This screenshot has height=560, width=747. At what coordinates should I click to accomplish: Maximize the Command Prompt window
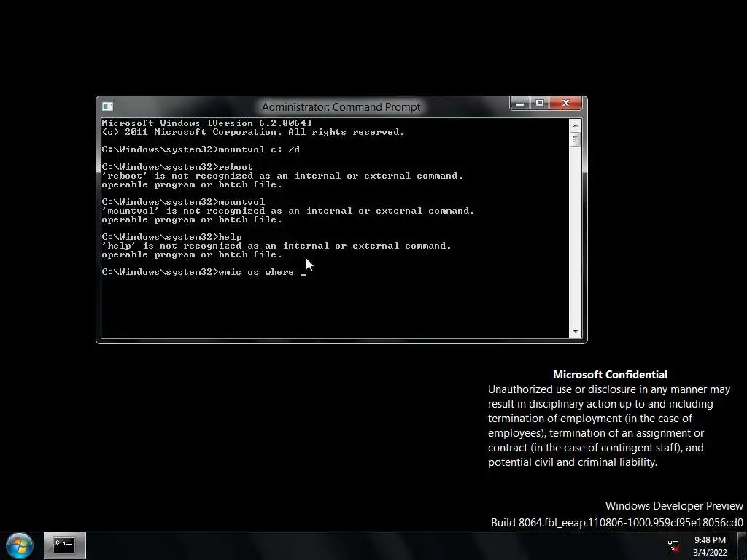coord(540,103)
